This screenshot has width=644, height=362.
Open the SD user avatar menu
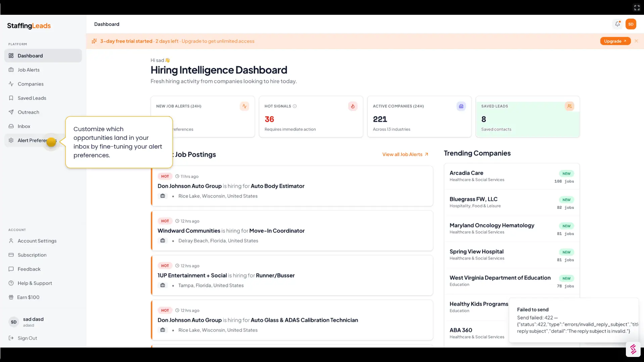point(631,24)
